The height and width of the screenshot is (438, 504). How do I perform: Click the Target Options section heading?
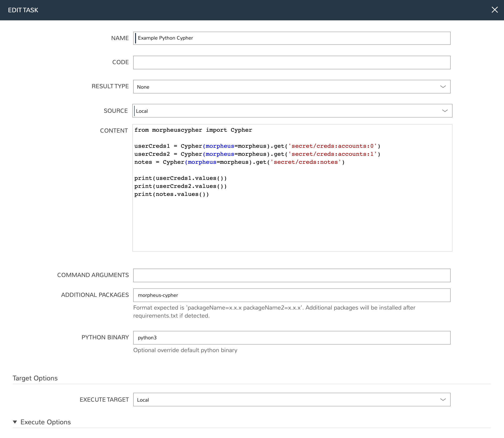35,378
